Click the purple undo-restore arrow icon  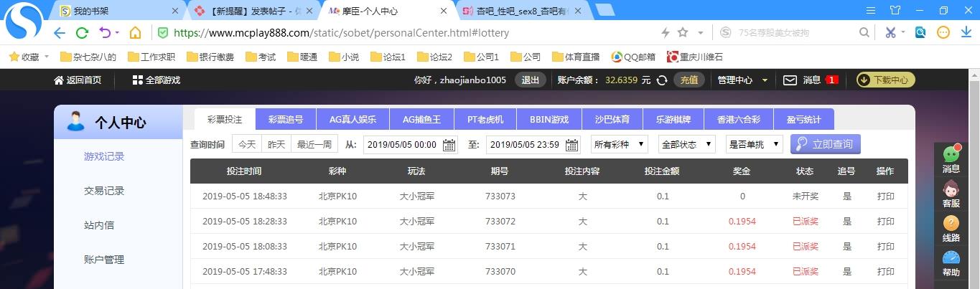105,33
